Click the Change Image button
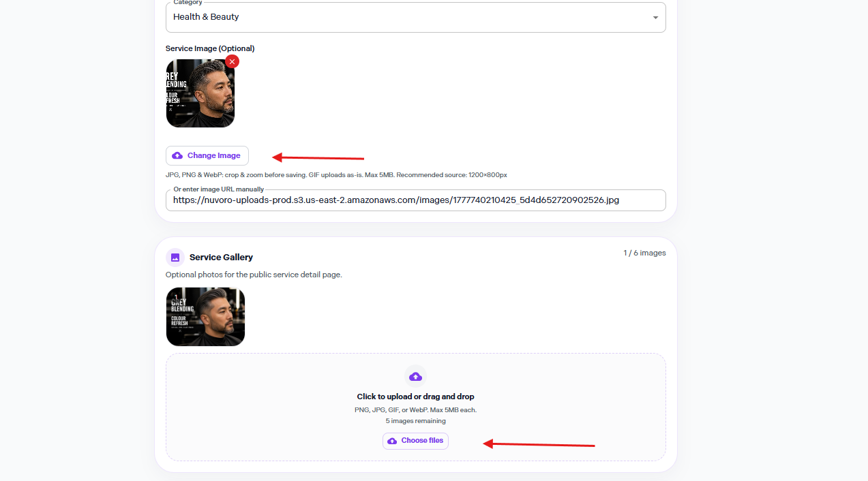 point(207,155)
